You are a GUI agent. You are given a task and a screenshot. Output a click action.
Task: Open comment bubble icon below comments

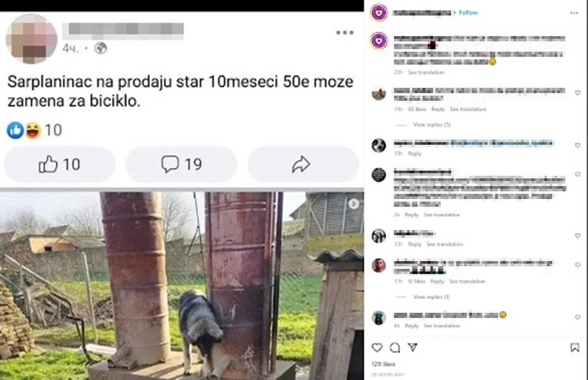tap(394, 348)
